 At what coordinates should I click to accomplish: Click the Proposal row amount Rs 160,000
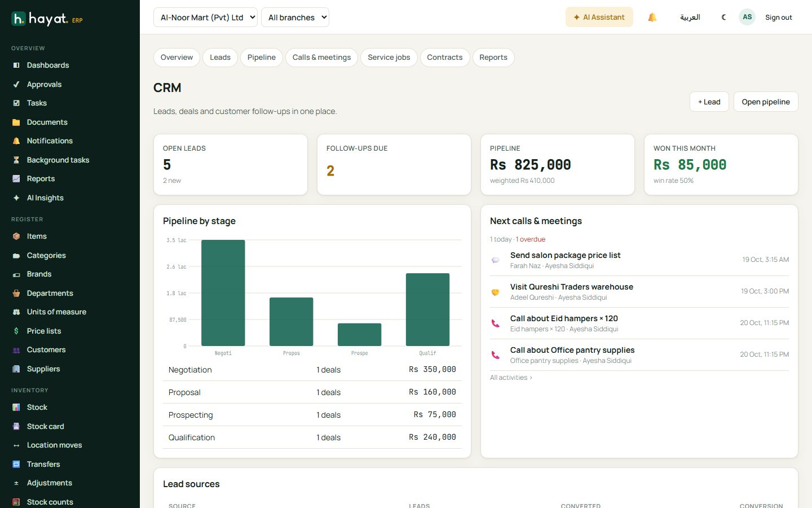click(x=433, y=392)
